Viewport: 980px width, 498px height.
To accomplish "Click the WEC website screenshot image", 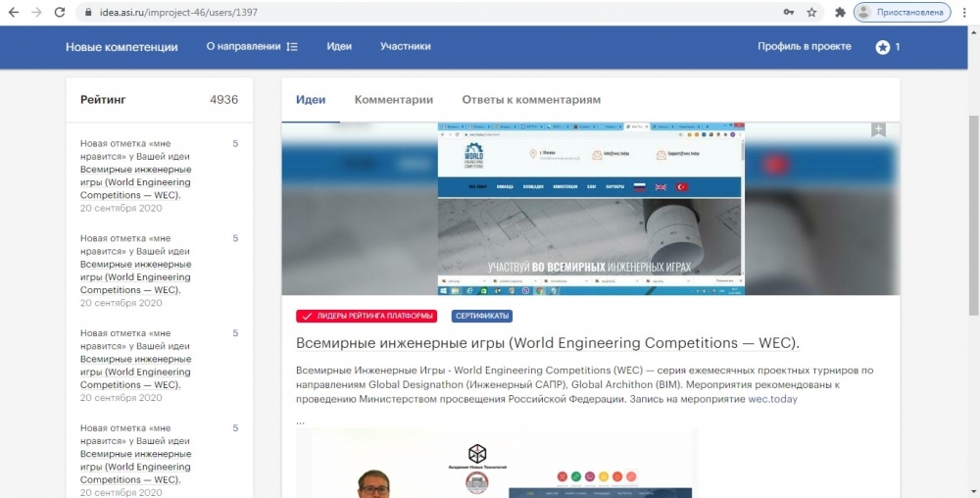I will tap(591, 209).
